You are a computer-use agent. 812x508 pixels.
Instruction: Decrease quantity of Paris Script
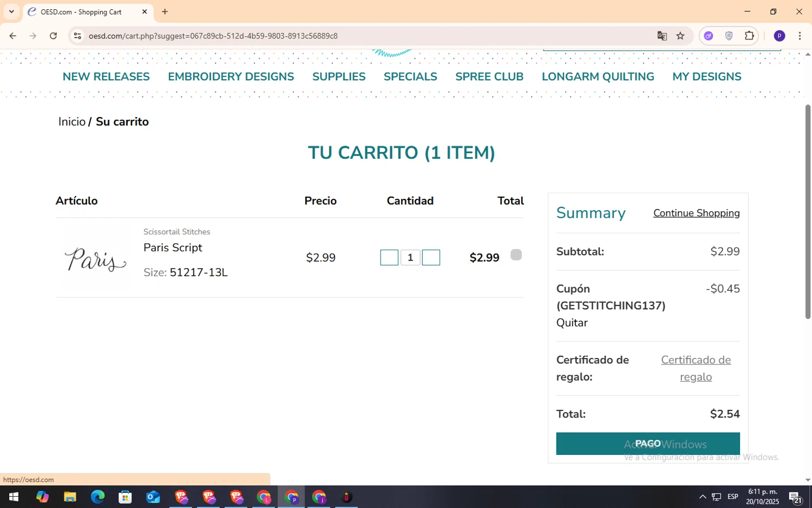(389, 257)
